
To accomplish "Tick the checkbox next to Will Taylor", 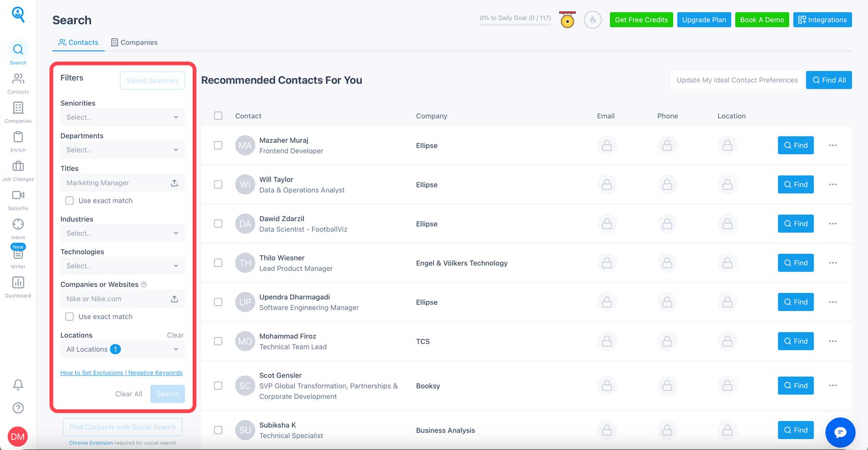I will click(218, 184).
